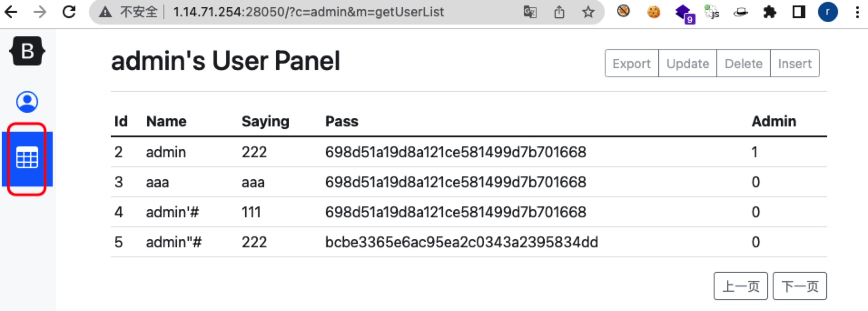
Task: Open the cookie extension icon
Action: pos(653,12)
